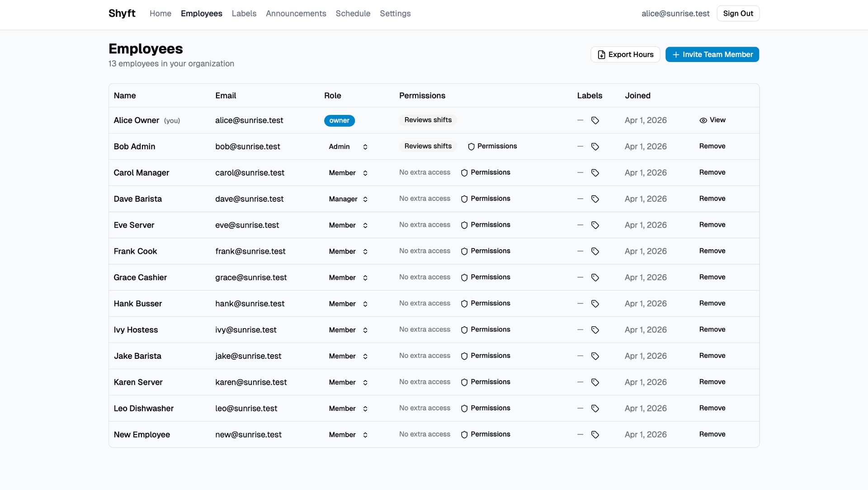The height and width of the screenshot is (490, 868).
Task: Remove Carol Manager from the organization
Action: point(712,172)
